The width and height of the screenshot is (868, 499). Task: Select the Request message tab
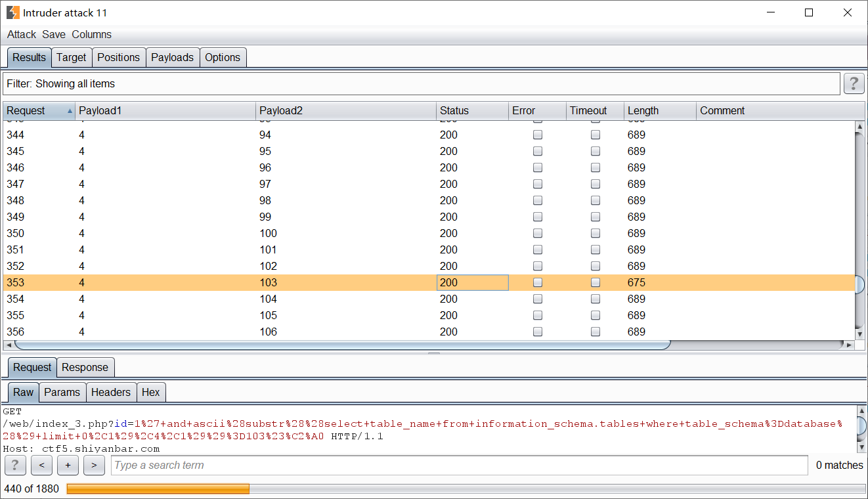[32, 367]
